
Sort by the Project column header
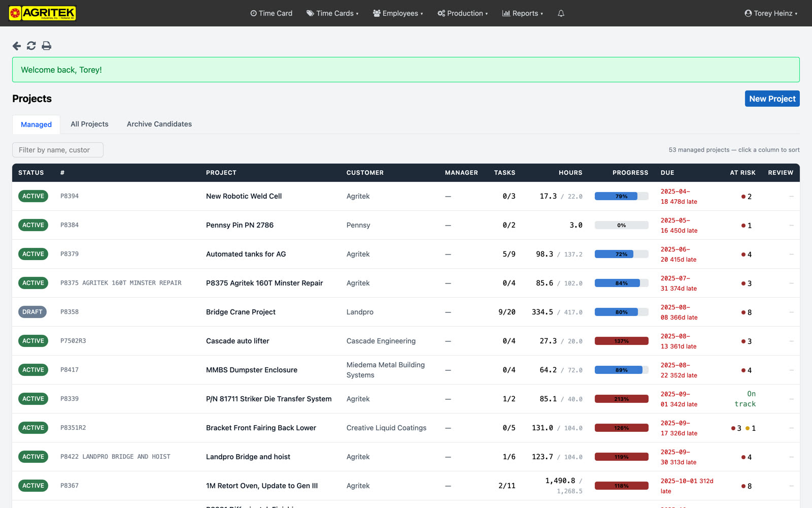click(221, 173)
